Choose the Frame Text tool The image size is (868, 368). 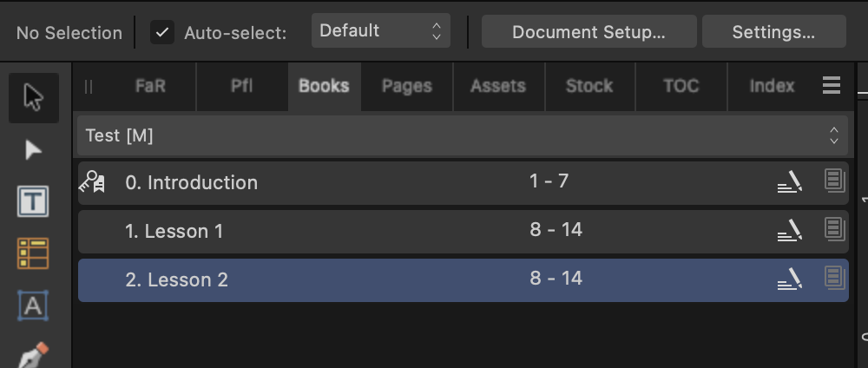pos(33,200)
